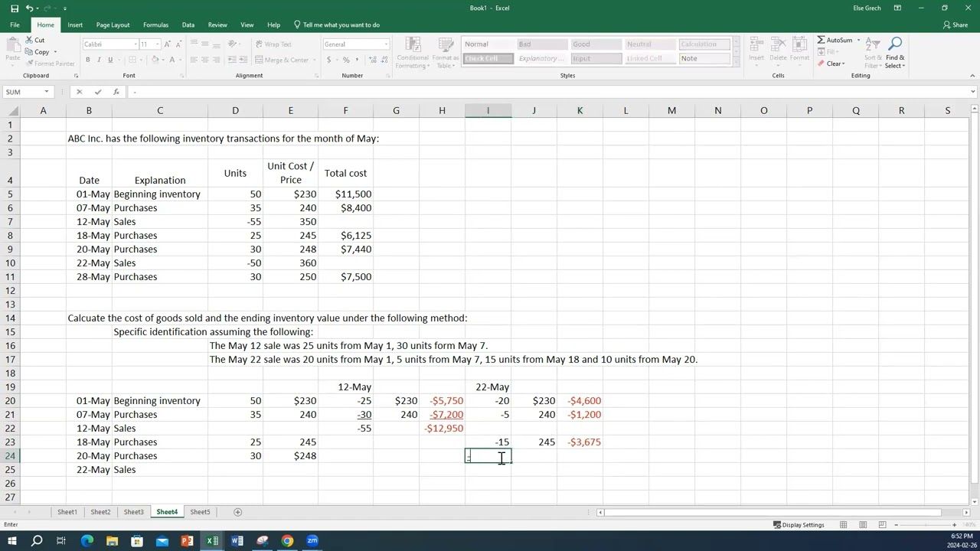980x551 pixels.
Task: Collapse the ribbon with chevron
Action: click(x=972, y=76)
